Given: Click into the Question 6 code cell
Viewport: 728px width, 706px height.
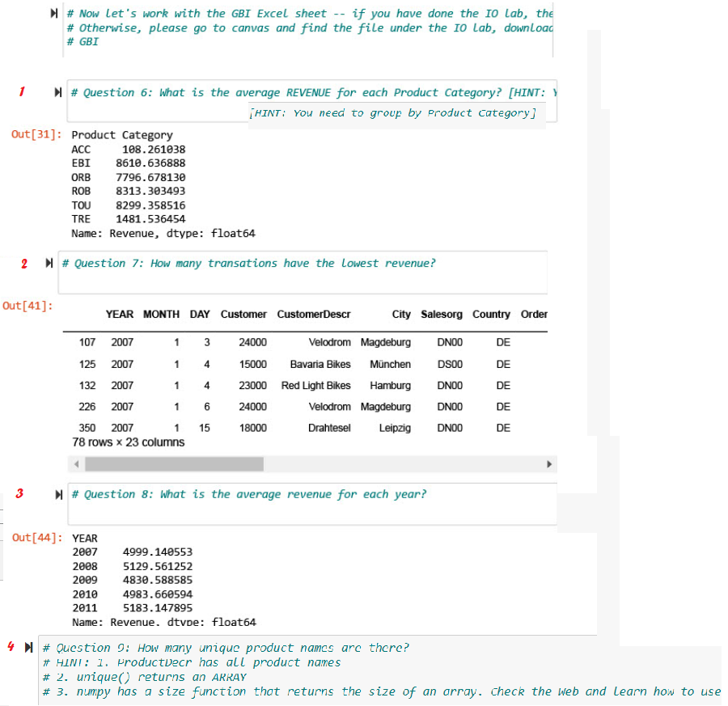Looking at the screenshot, I should (324, 91).
